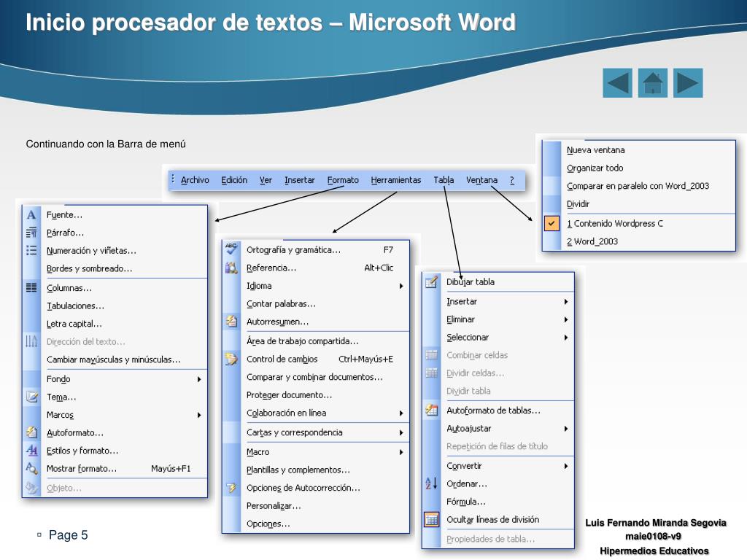Expand the Fondo submenu arrow
The image size is (747, 560).
pos(199,379)
